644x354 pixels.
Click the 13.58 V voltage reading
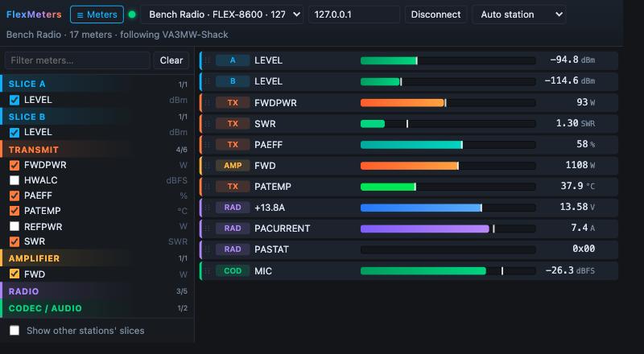[x=577, y=207]
